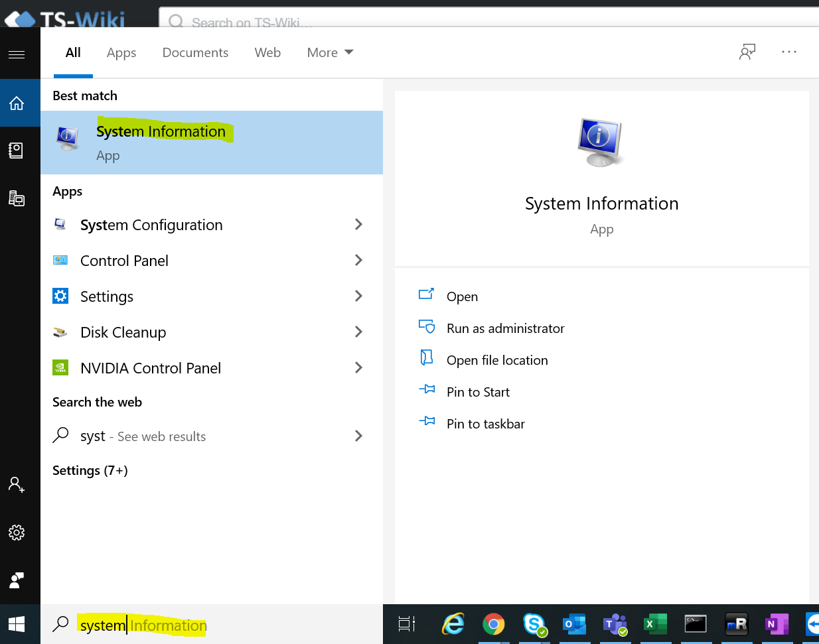
Task: Switch to the Apps search tab
Action: pos(121,52)
